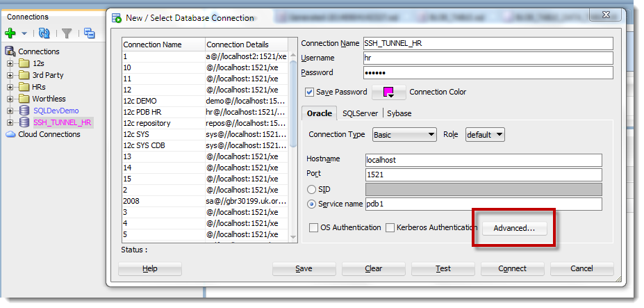Click the Refresh connections icon

[x=44, y=33]
